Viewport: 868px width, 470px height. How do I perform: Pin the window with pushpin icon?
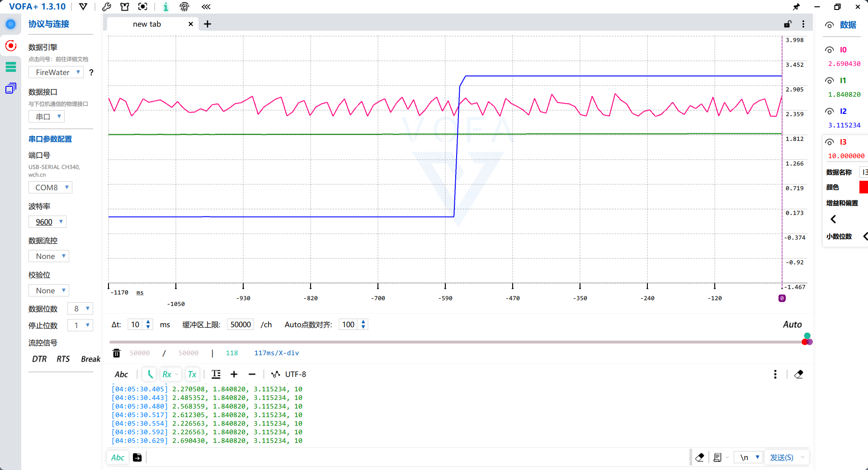point(796,6)
